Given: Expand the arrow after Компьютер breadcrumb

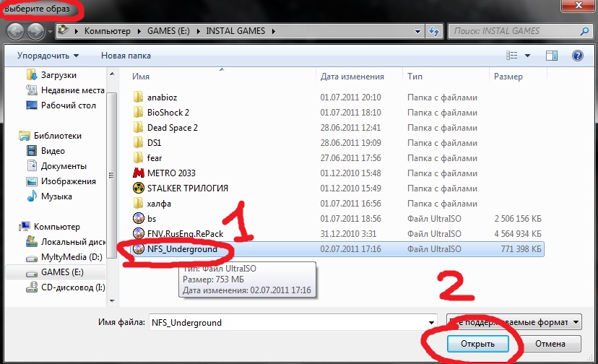Looking at the screenshot, I should [139, 31].
